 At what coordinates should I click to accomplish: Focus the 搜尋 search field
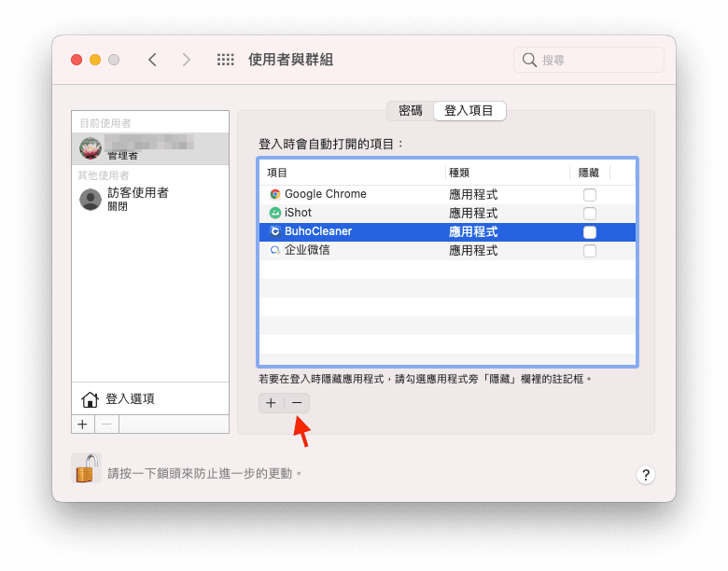tap(589, 60)
